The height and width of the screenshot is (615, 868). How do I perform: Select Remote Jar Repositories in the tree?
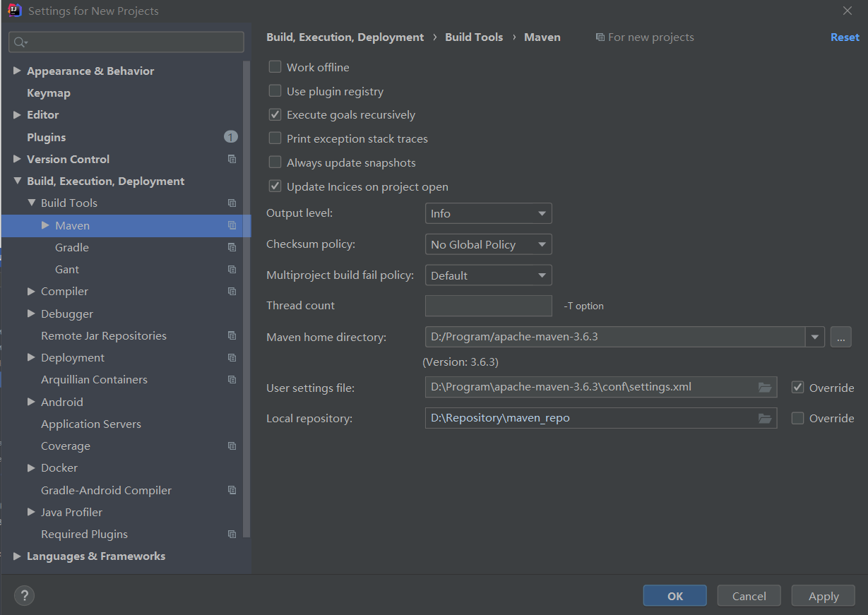[104, 335]
